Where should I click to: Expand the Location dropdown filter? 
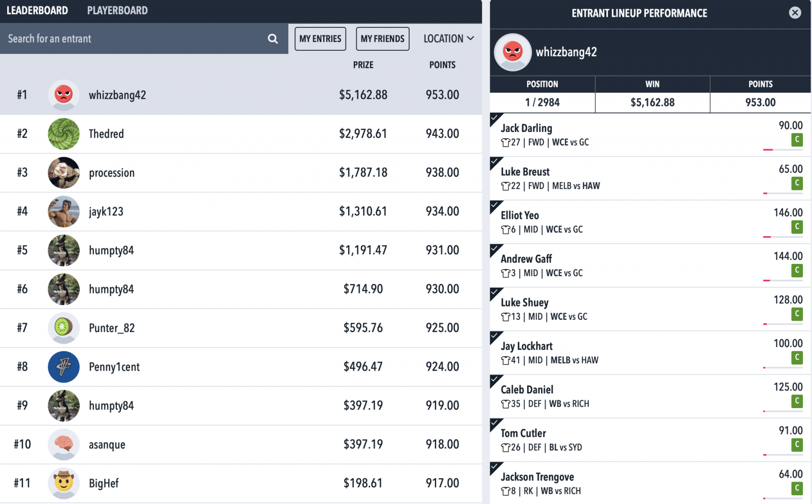[x=449, y=39]
